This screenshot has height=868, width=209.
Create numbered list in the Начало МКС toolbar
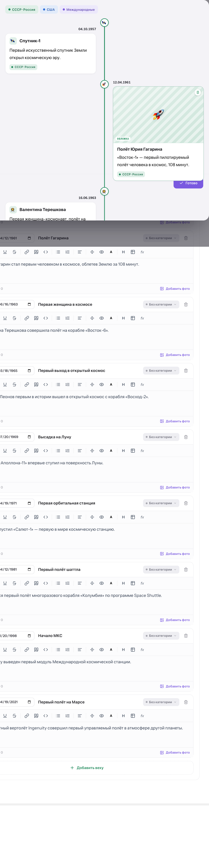67,650
